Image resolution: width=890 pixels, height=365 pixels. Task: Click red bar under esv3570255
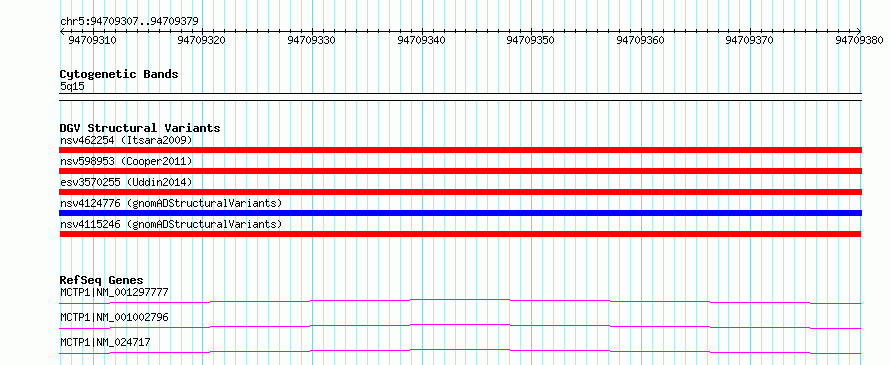(x=460, y=192)
